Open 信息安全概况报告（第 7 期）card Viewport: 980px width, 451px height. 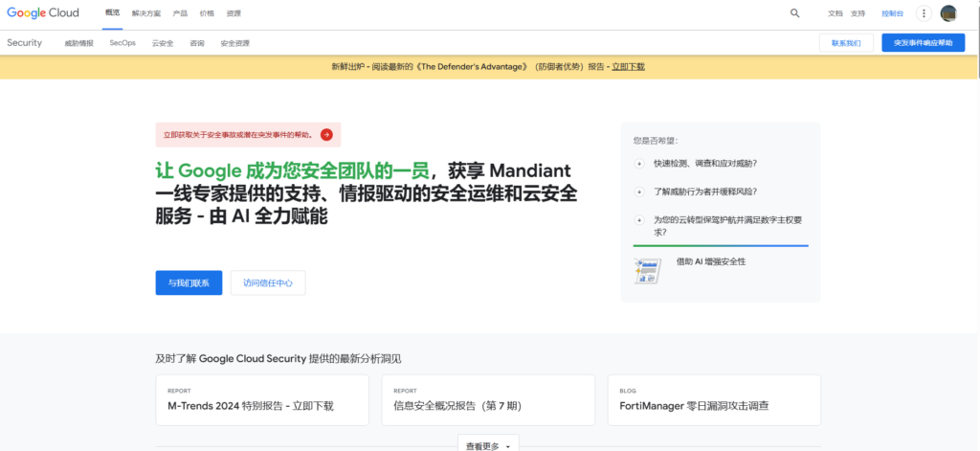[x=488, y=400]
